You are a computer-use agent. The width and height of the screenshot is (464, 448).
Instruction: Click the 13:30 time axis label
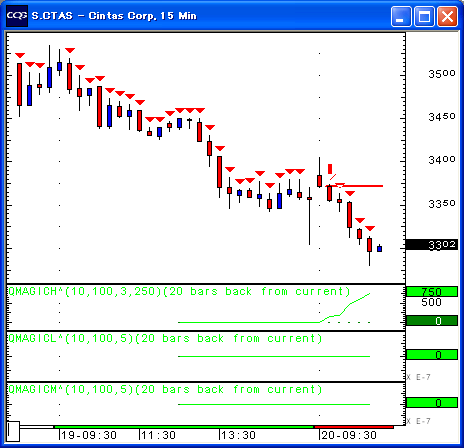pos(238,435)
